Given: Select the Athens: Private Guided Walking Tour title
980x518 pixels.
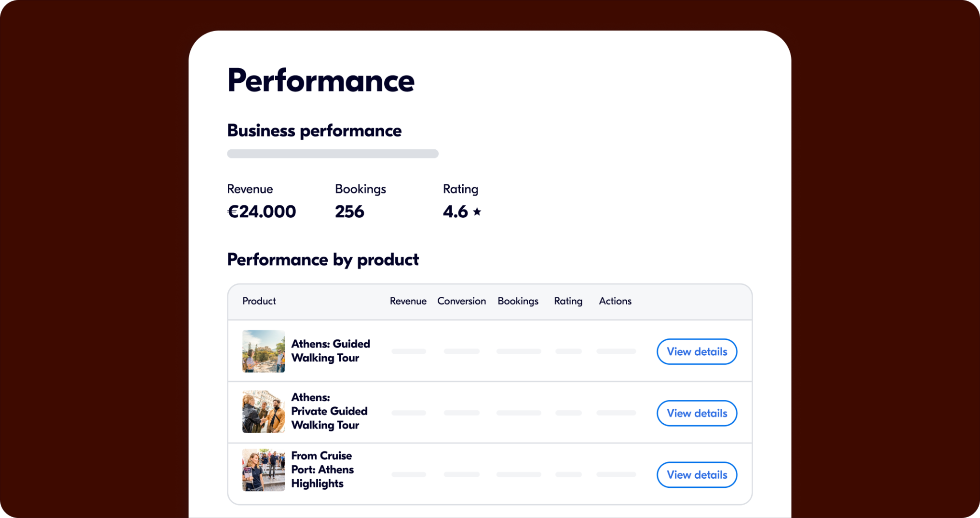Looking at the screenshot, I should click(329, 411).
